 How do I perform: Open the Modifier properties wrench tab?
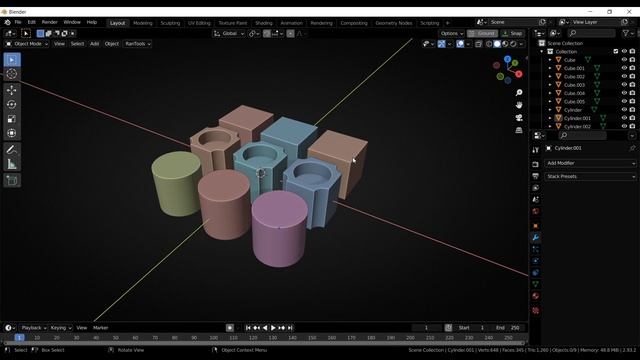536,237
